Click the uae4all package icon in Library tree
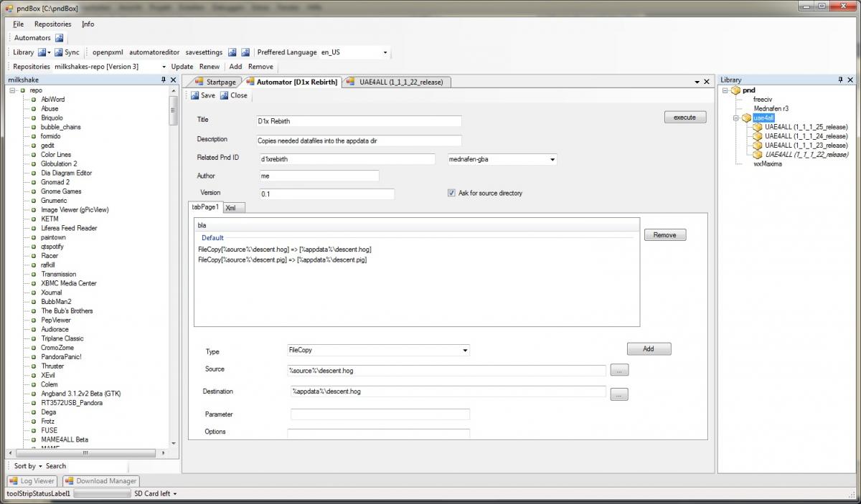This screenshot has height=504, width=861. click(746, 118)
